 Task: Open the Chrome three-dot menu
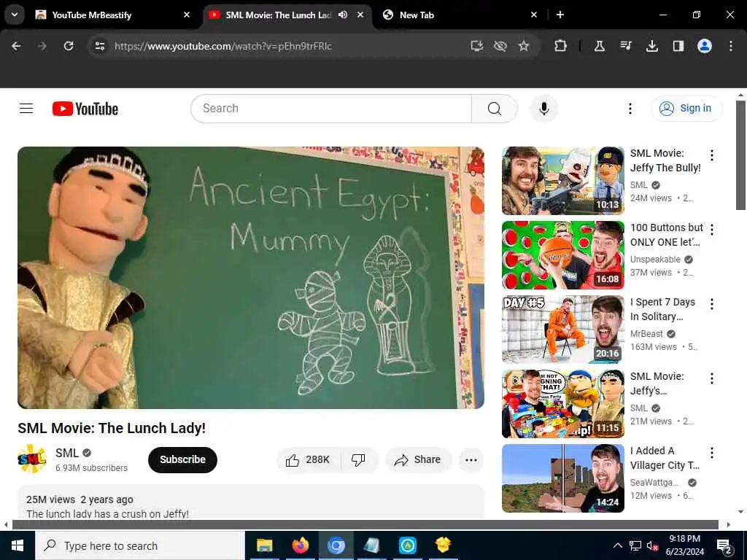731,46
